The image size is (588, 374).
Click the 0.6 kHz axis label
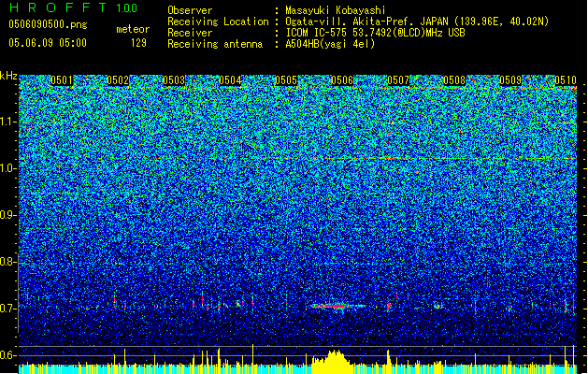click(x=8, y=355)
